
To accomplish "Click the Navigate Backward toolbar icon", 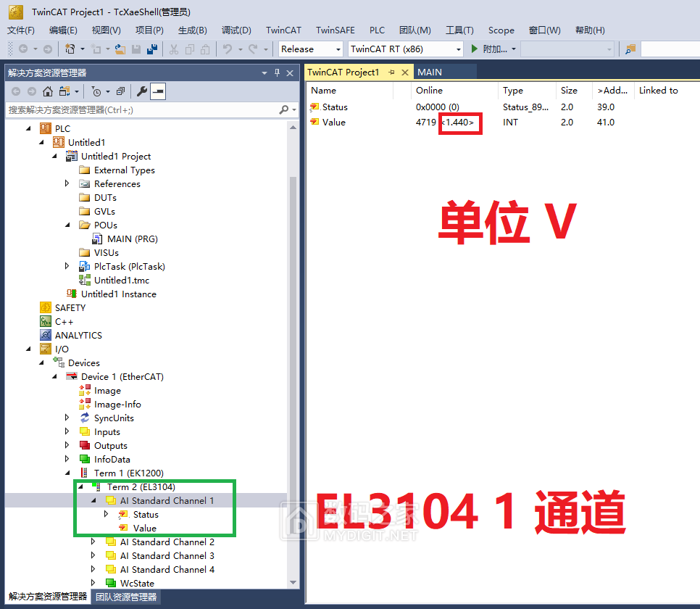I will (x=23, y=49).
